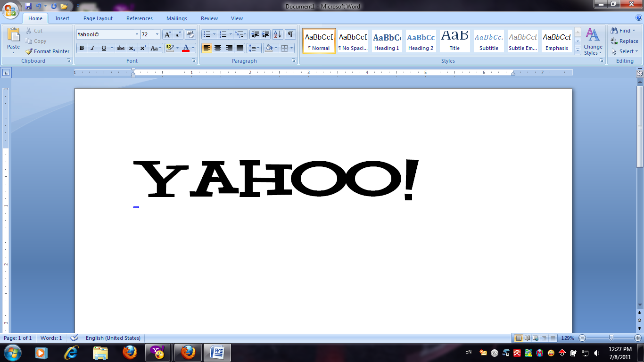Start a numbered list
The image size is (644, 362).
[x=223, y=34]
